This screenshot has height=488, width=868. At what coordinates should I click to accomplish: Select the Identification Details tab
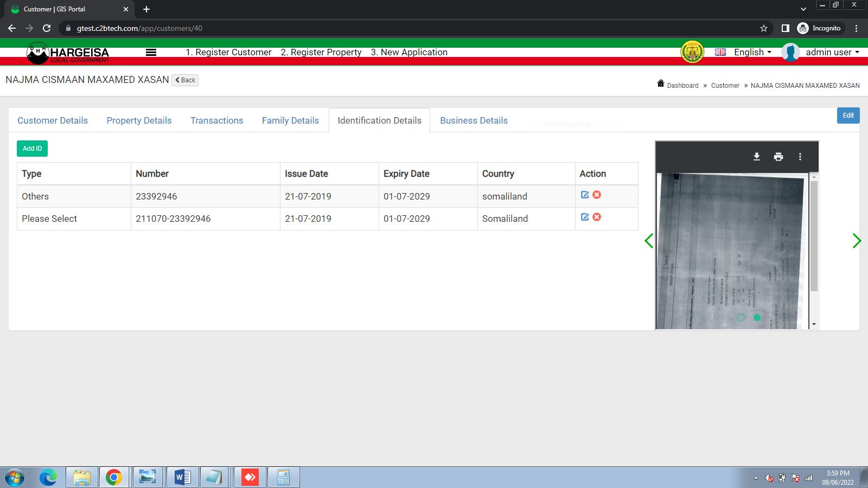379,120
